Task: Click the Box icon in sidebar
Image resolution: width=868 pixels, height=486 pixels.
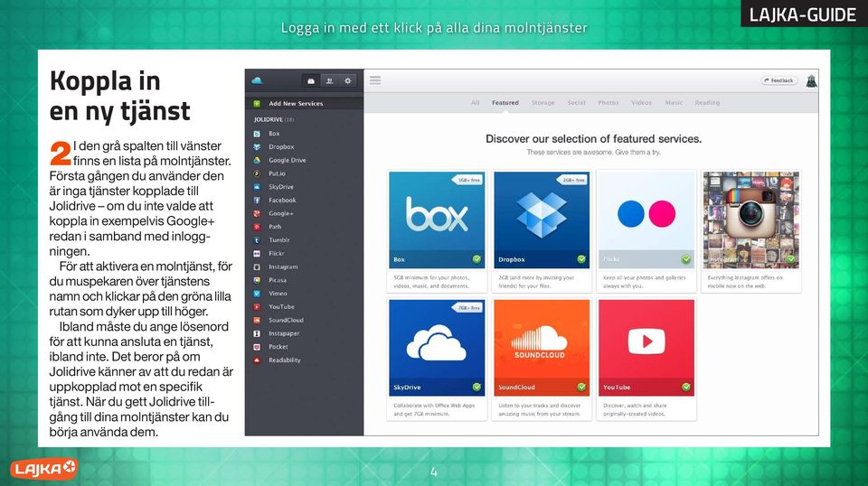Action: tap(257, 134)
